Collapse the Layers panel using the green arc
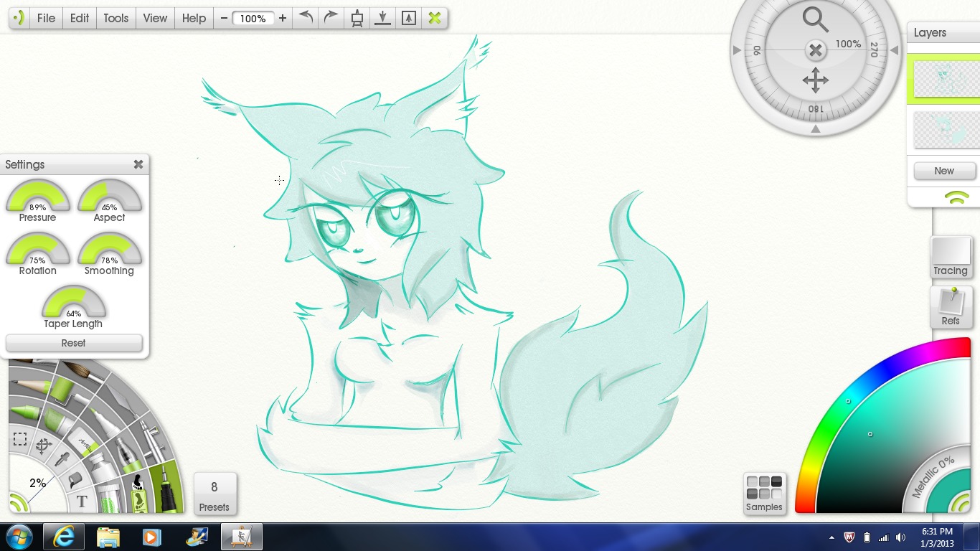The height and width of the screenshot is (551, 980). click(957, 198)
